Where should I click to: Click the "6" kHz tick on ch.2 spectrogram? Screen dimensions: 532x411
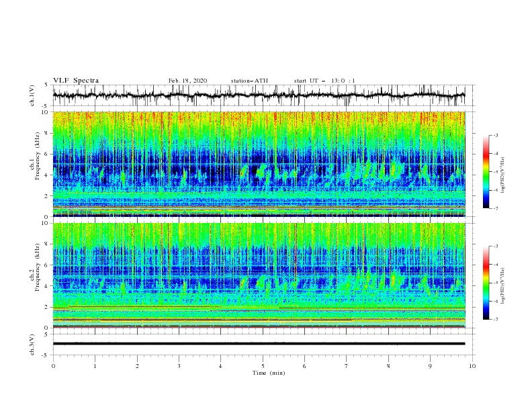[47, 265]
